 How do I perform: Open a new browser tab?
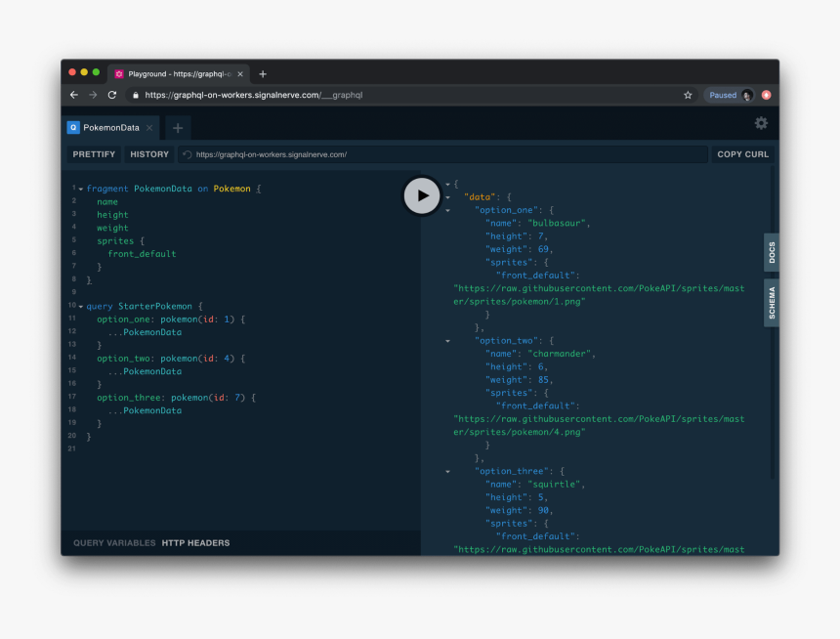(263, 74)
